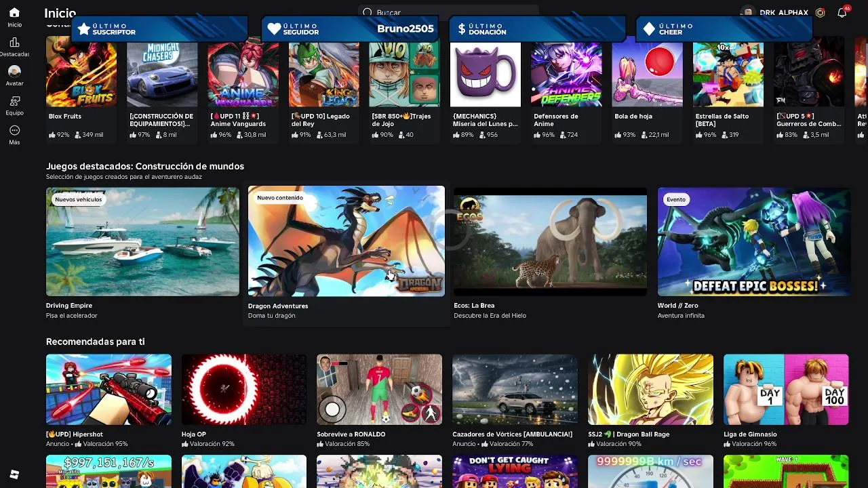This screenshot has width=868, height=488.
Task: Click the Juegos destacados section heading
Action: (145, 166)
